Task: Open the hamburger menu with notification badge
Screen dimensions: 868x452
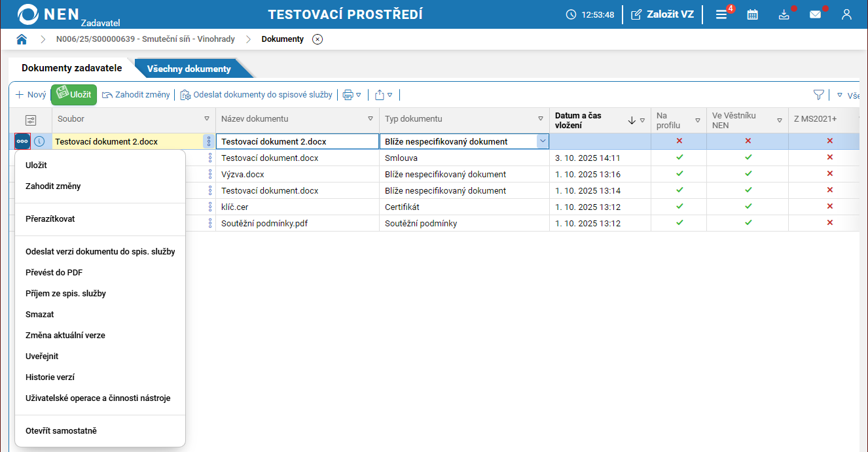Action: 721,14
